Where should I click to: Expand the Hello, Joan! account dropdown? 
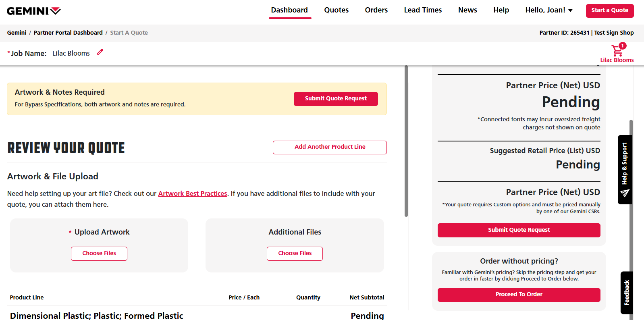coord(548,10)
